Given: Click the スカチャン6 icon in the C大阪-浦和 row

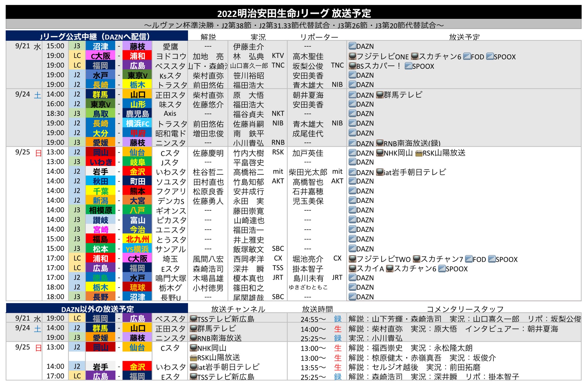Looking at the screenshot, I should 415,56.
